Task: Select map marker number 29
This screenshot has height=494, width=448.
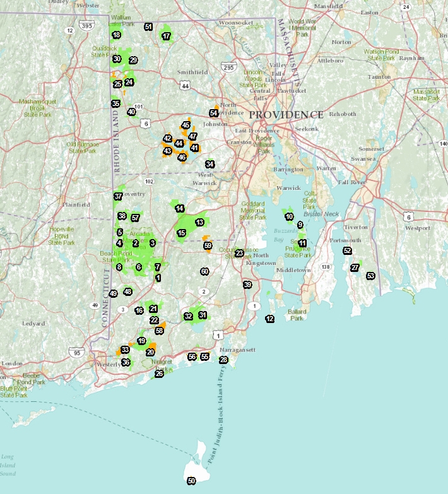Action: (x=133, y=60)
